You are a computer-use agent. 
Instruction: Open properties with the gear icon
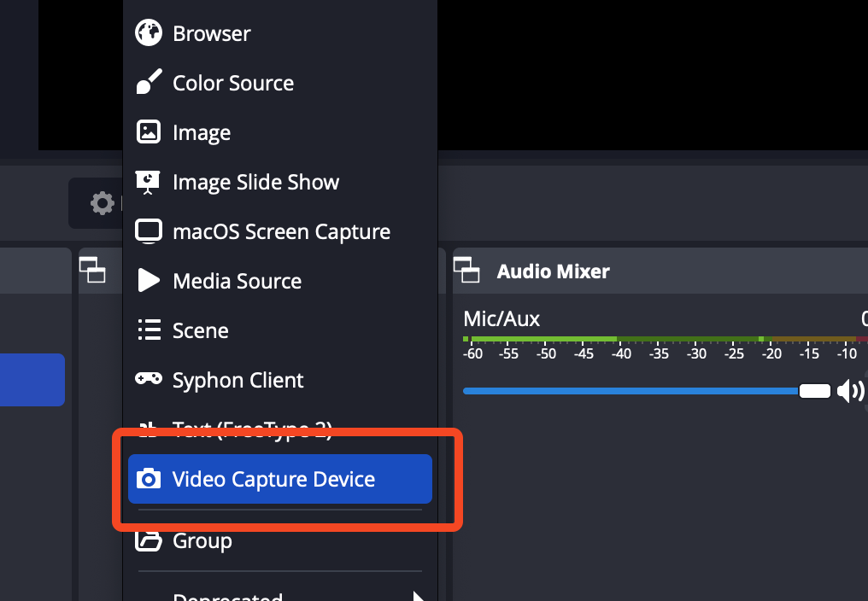click(x=102, y=203)
